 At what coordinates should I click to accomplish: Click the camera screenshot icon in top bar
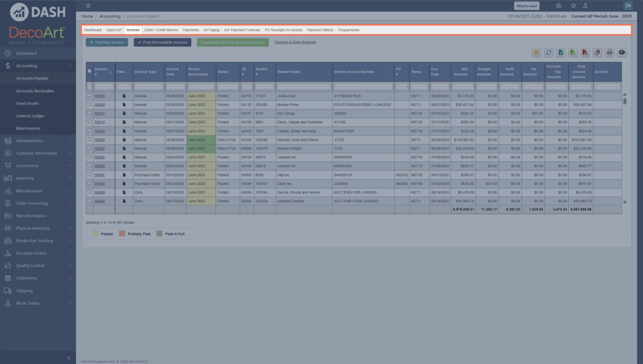tap(558, 5)
